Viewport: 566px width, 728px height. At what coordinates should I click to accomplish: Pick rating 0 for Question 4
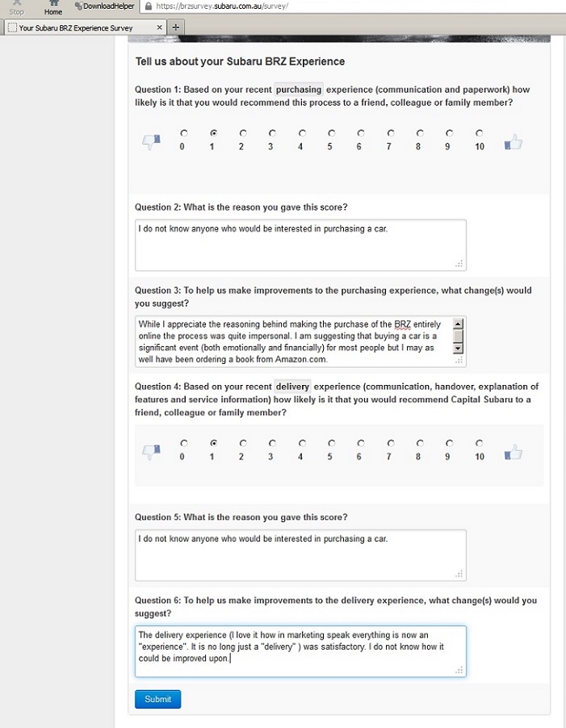[183, 443]
